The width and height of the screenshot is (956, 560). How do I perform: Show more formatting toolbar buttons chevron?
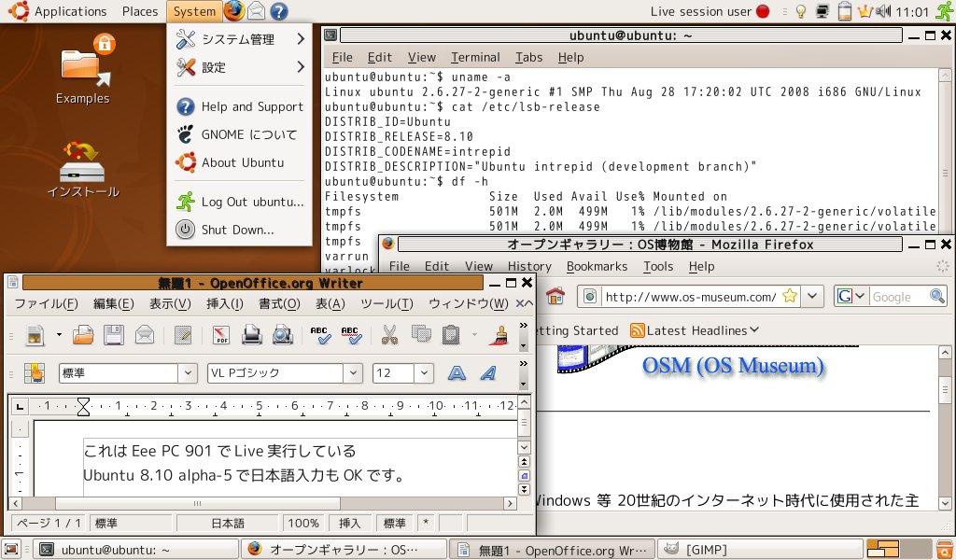523,364
